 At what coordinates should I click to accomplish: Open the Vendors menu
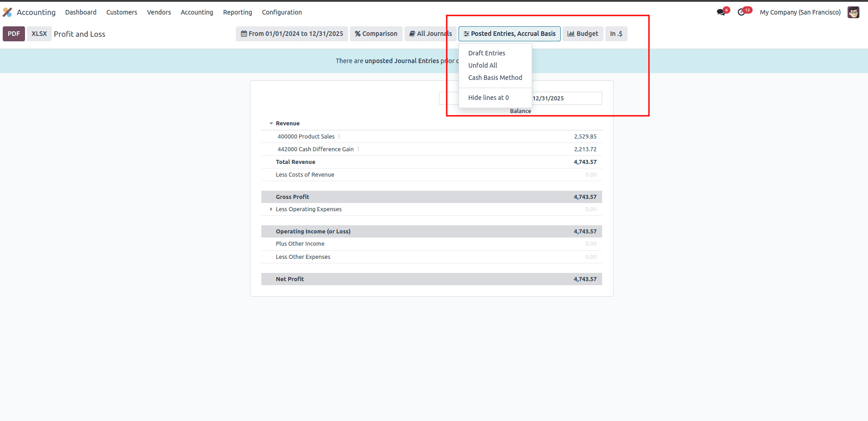159,12
